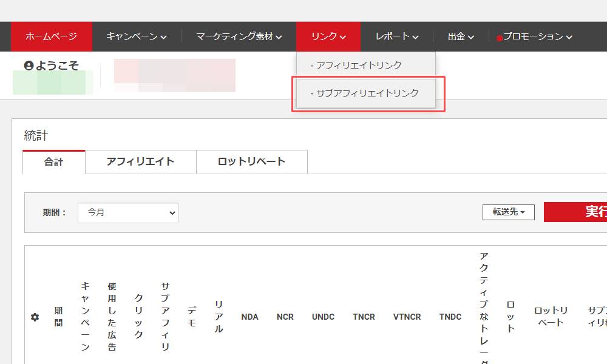
Task: Switch to the ロットリベート tab
Action: [251, 162]
